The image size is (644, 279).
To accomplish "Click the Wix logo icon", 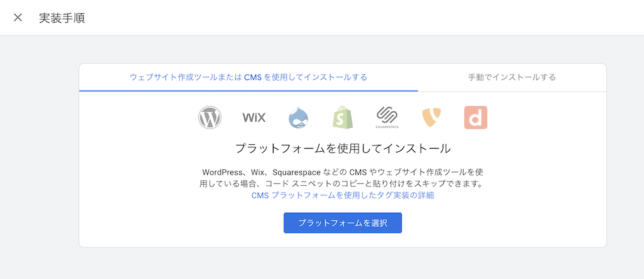I will 254,118.
